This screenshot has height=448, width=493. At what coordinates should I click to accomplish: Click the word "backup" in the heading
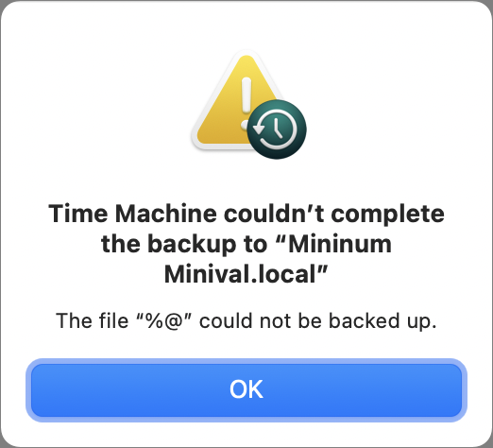point(192,245)
